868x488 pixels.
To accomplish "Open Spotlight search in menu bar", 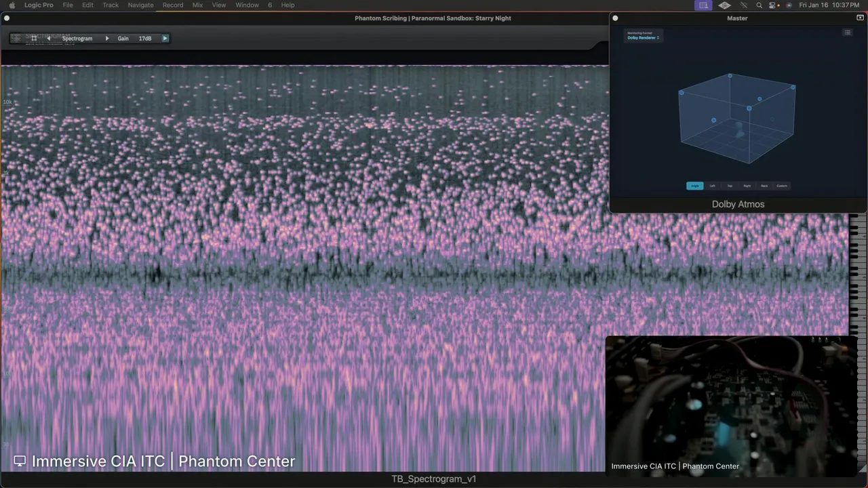I will 759,5.
